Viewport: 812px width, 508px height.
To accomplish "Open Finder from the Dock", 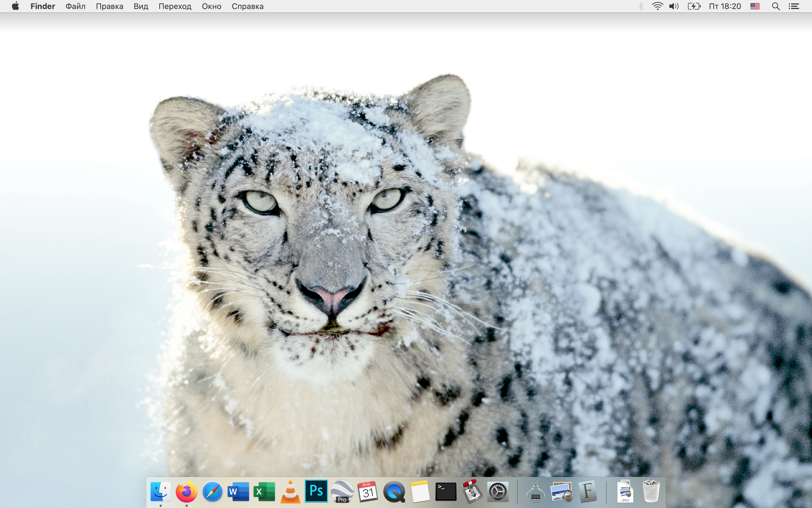I will pos(160,492).
